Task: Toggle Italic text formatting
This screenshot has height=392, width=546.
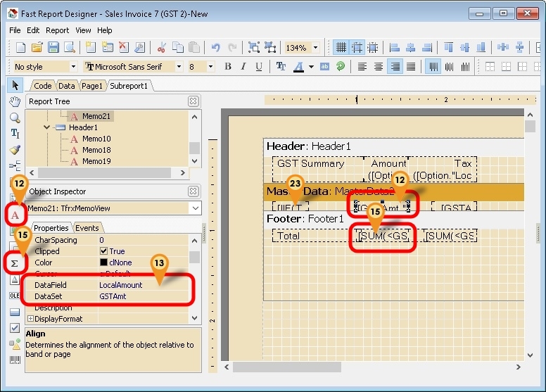Action: coord(243,67)
